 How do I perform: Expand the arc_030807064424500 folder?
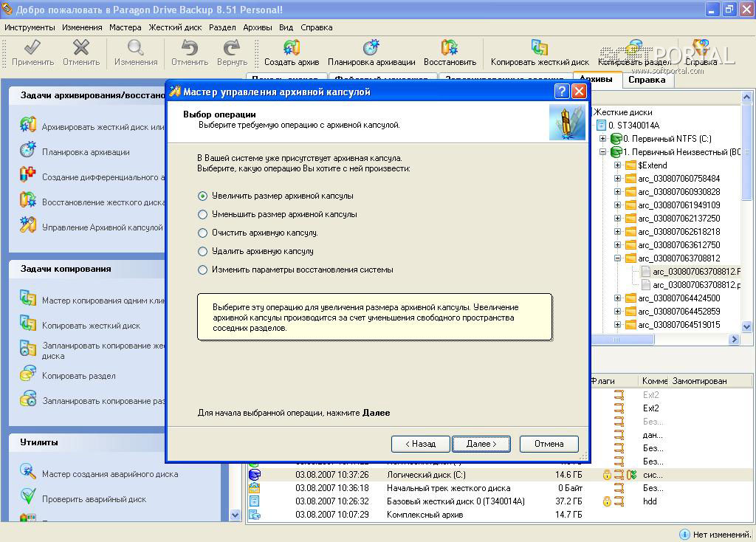tap(618, 298)
